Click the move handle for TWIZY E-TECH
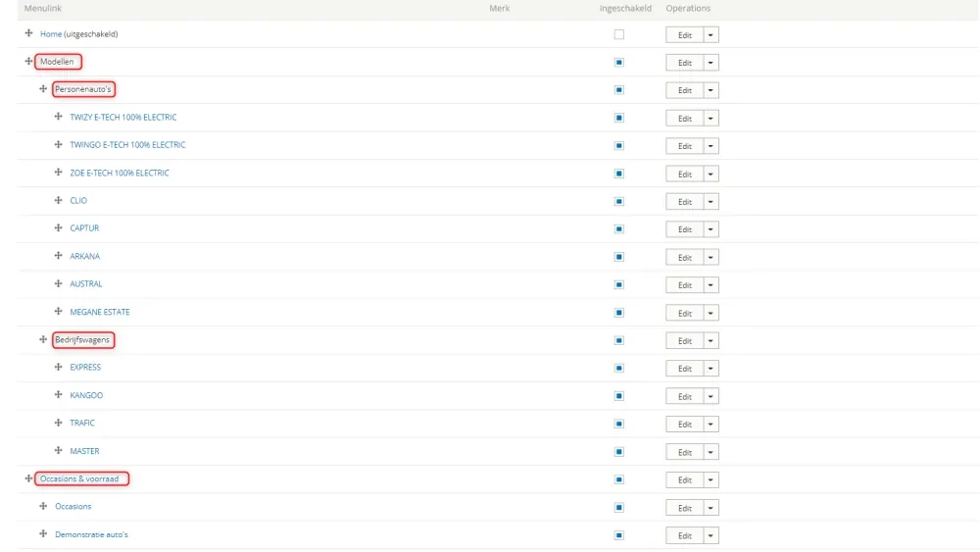980x552 pixels. click(x=59, y=117)
